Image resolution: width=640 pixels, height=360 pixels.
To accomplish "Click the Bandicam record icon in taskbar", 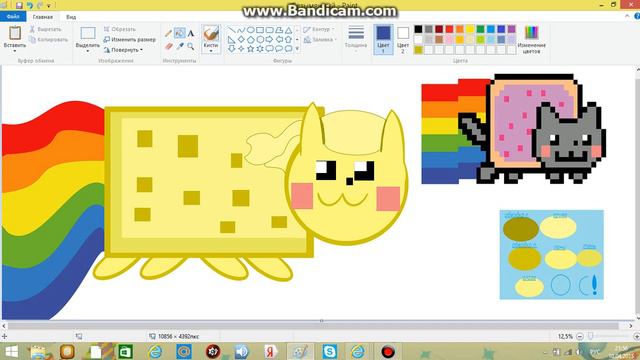I will click(x=387, y=351).
